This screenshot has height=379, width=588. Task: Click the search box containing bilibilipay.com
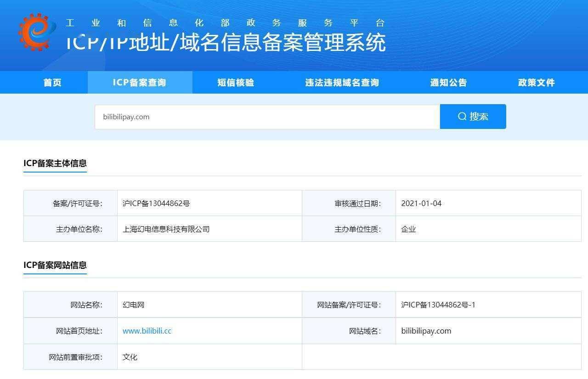tap(266, 117)
